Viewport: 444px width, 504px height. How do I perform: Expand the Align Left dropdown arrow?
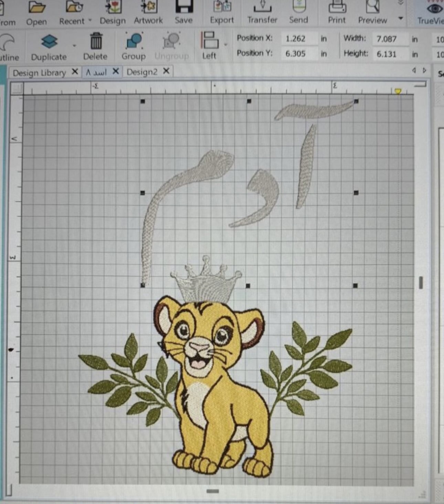[226, 44]
